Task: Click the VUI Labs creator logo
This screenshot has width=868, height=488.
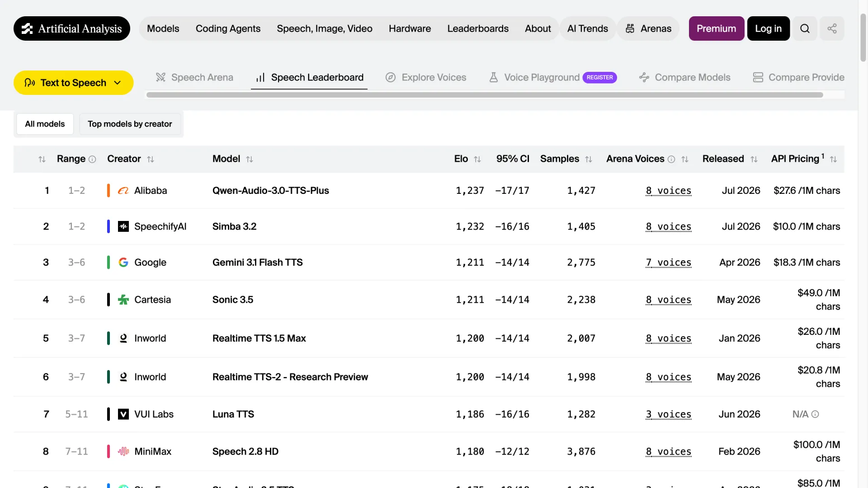Action: (123, 414)
